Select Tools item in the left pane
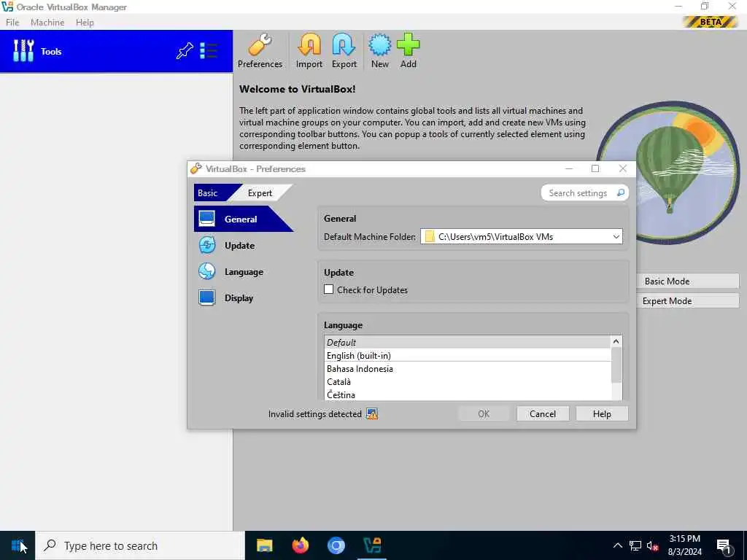The height and width of the screenshot is (560, 747). 116,52
